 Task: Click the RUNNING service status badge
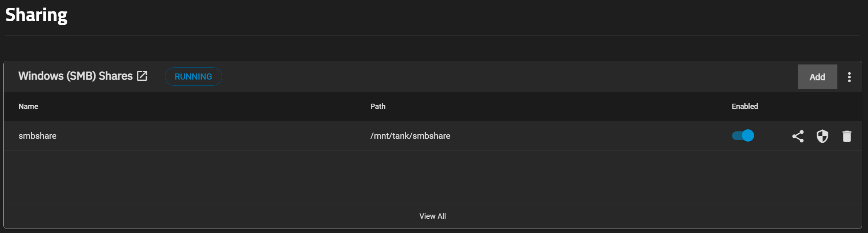193,77
